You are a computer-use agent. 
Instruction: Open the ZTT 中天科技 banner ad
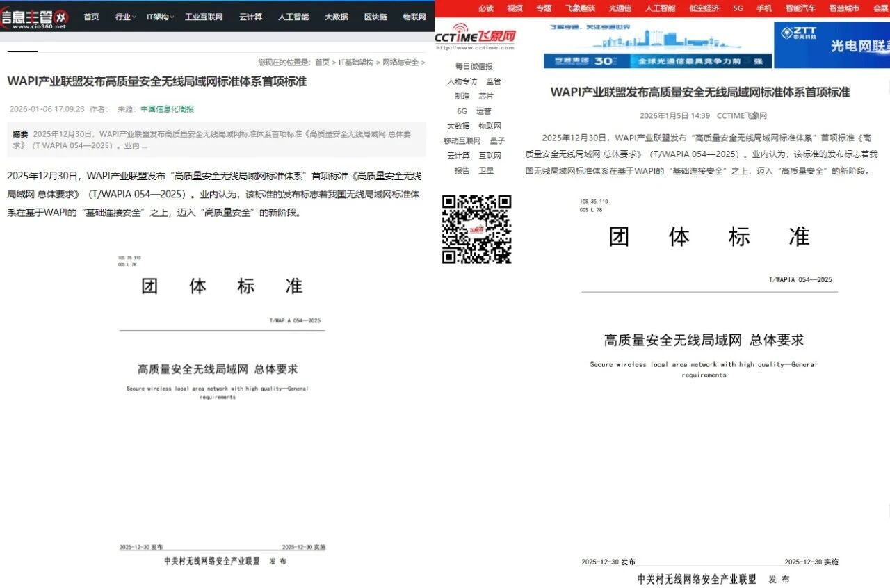[x=832, y=44]
